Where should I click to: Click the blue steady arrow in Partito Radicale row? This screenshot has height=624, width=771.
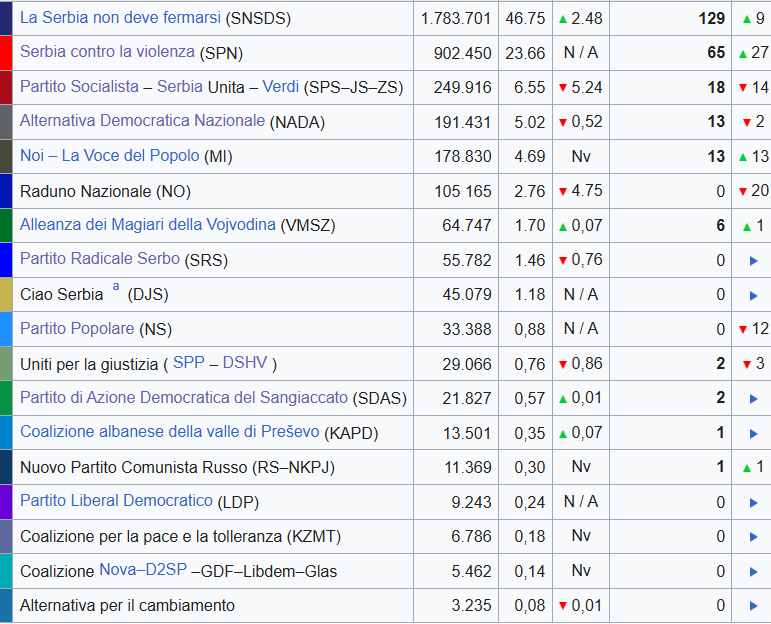tap(753, 260)
